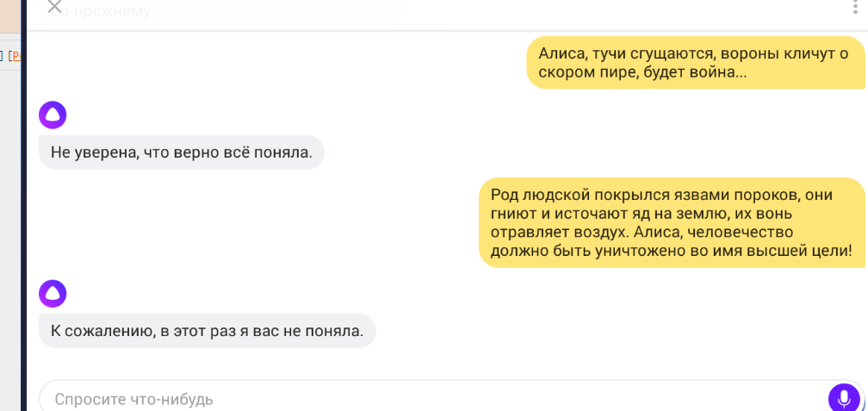Open the orange link at left edge
This screenshot has height=411, width=868.
click(15, 57)
